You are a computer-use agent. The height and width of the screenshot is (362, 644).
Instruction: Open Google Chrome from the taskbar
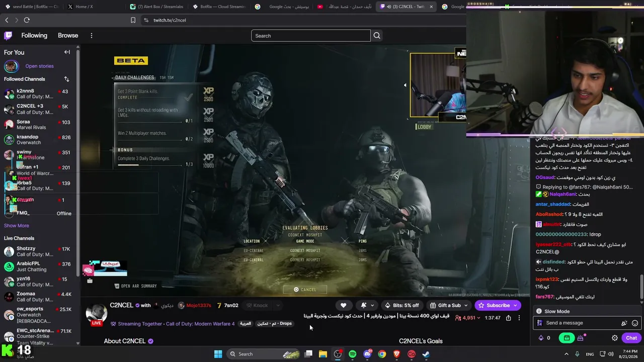click(x=382, y=354)
